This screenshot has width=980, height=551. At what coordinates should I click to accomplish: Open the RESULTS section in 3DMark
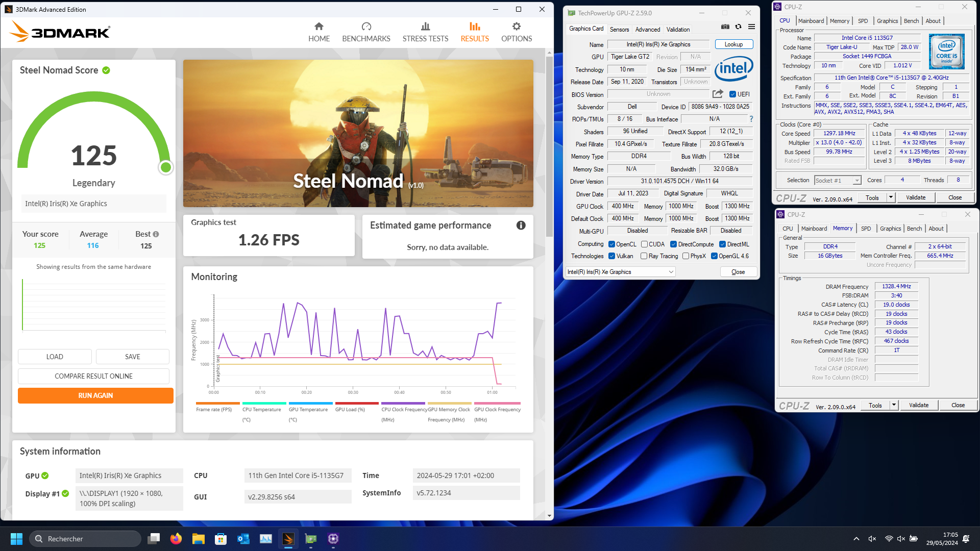(x=475, y=32)
